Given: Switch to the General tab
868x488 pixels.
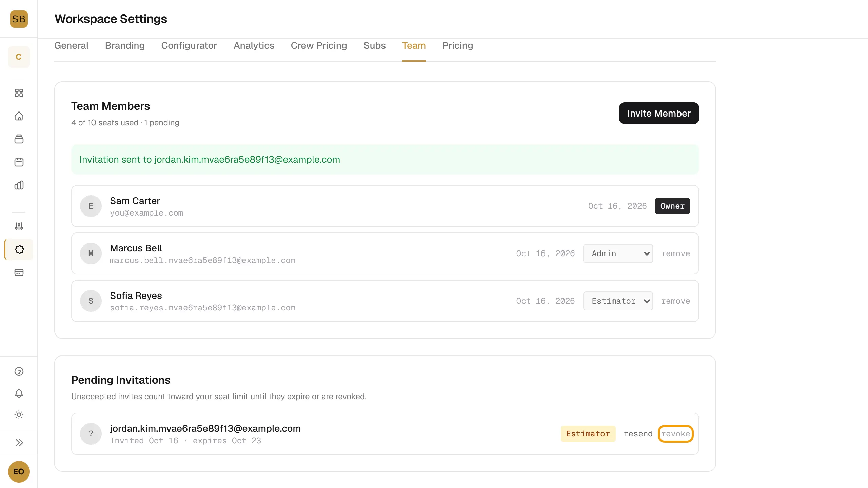Looking at the screenshot, I should (71, 46).
